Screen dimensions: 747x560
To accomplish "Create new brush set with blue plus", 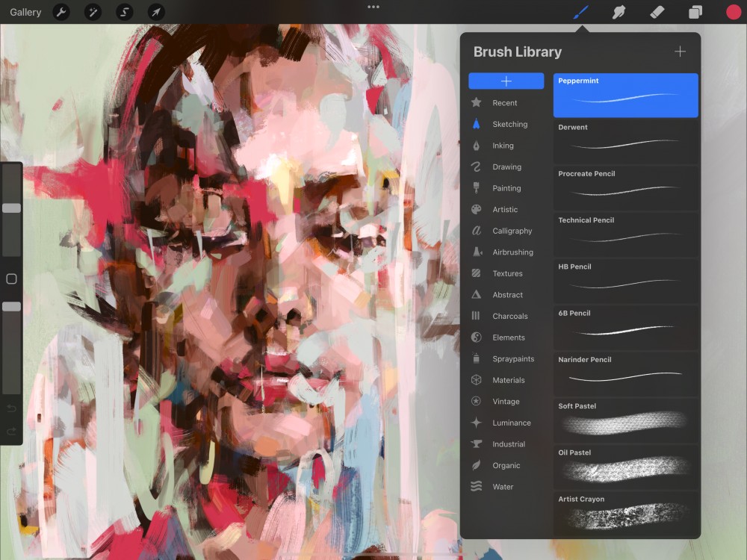I will coord(506,81).
